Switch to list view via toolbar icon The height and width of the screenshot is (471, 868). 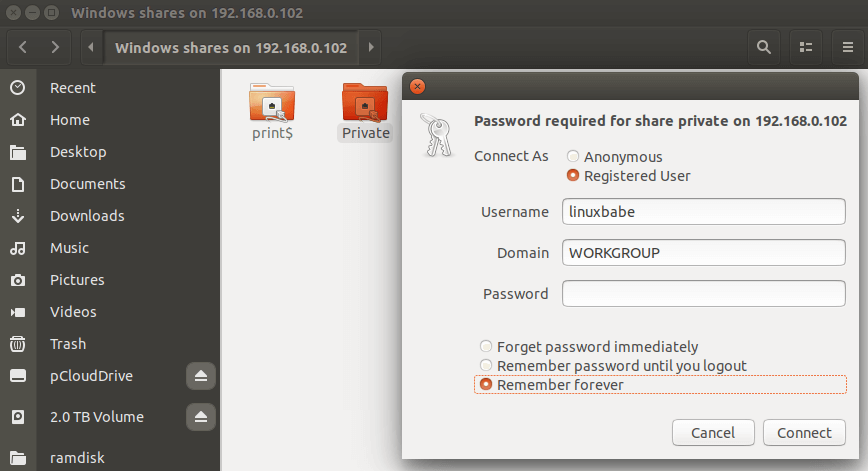pos(805,47)
